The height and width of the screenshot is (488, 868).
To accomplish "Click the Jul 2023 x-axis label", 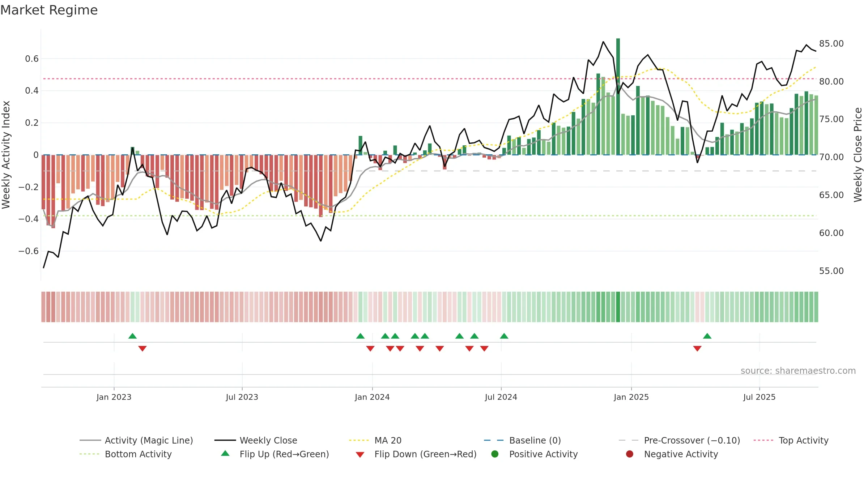I will coord(242,397).
